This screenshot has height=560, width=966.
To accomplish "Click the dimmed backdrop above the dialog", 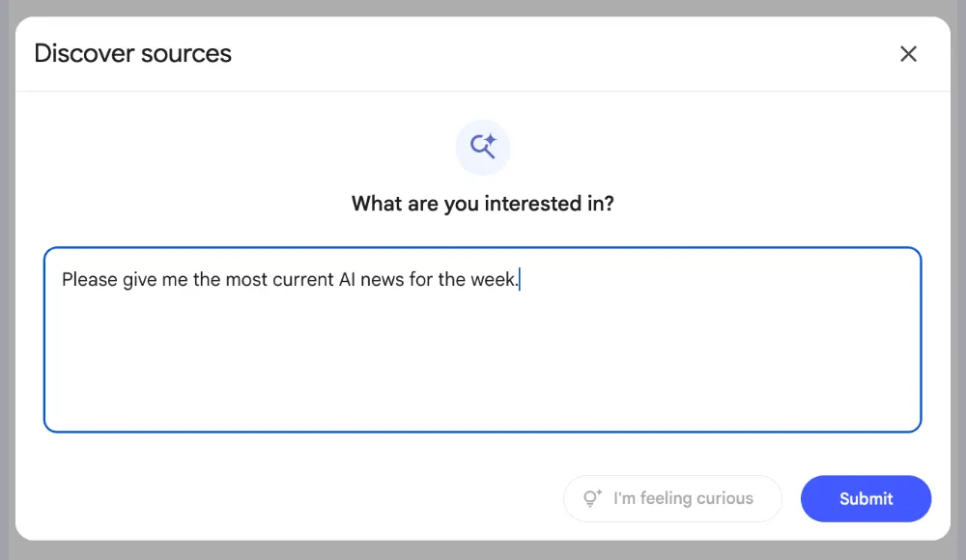I will coord(483,8).
